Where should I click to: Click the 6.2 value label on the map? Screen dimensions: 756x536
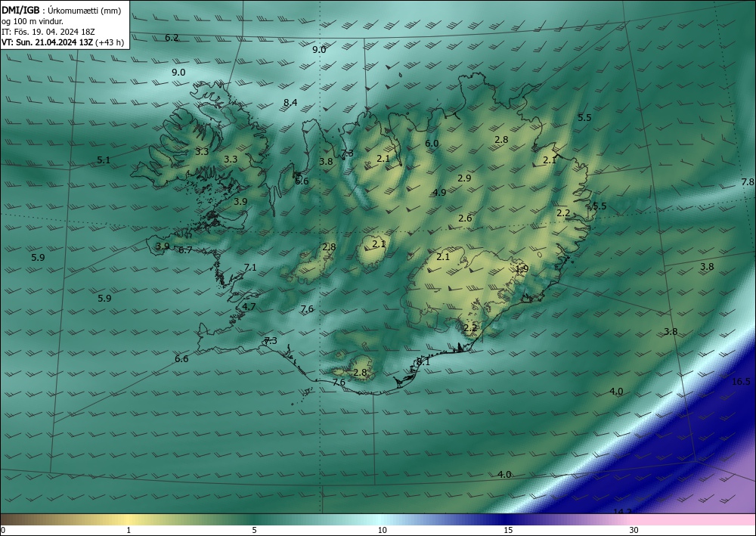(172, 38)
